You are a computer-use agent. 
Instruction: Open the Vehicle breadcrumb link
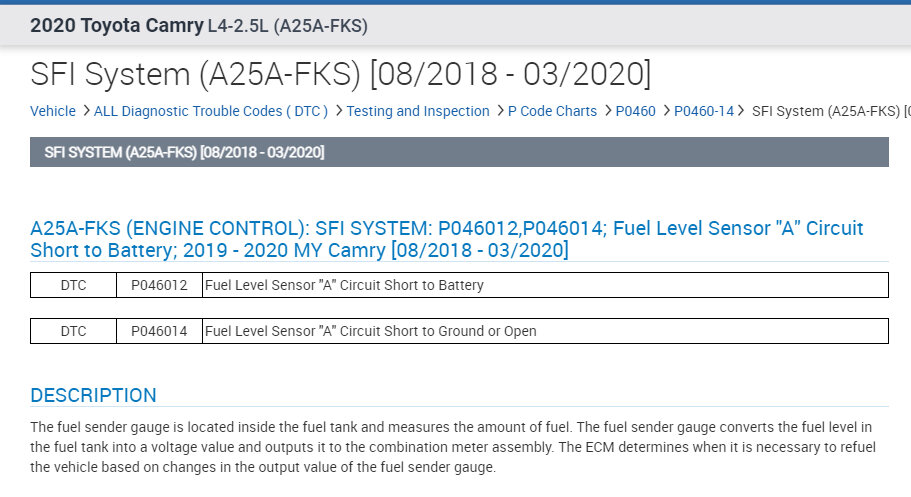point(53,111)
